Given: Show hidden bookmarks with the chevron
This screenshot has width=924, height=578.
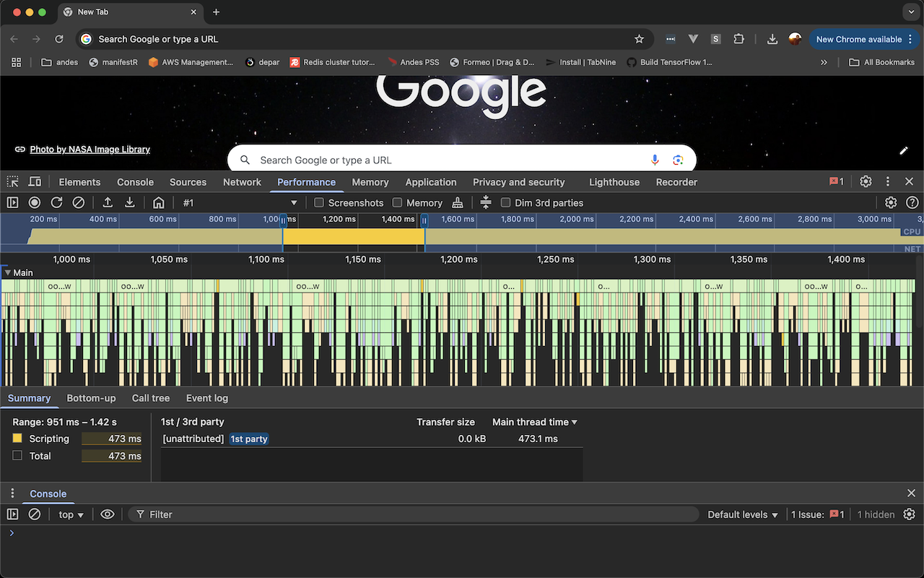Looking at the screenshot, I should (824, 62).
